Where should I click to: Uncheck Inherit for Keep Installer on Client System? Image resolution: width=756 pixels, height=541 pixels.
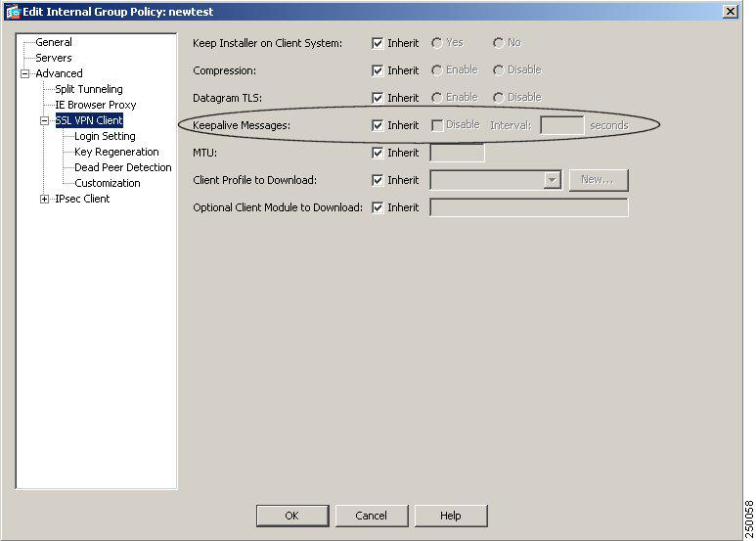(x=378, y=43)
